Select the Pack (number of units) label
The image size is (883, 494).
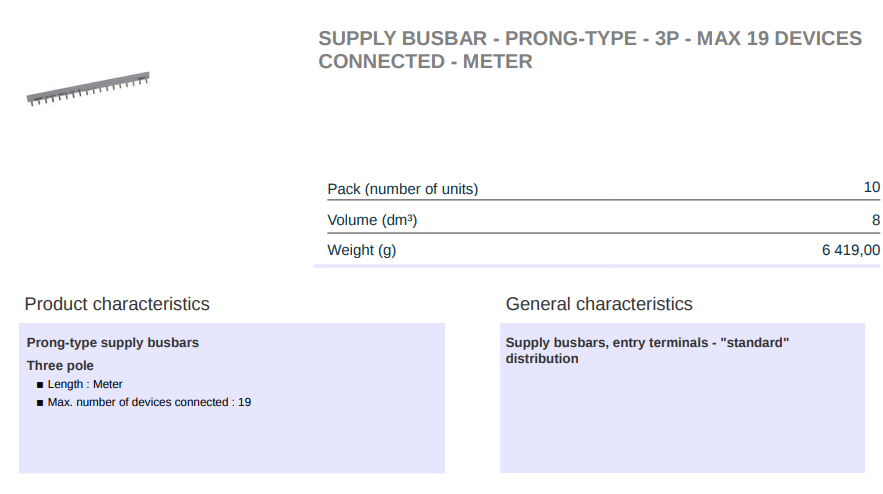click(402, 189)
